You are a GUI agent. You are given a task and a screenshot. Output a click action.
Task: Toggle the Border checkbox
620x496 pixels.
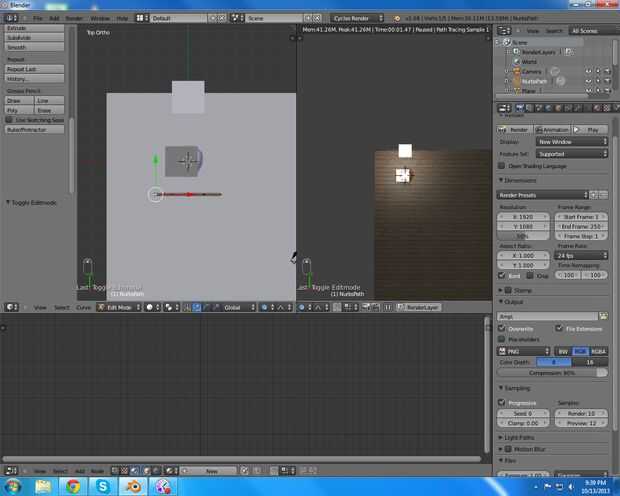pyautogui.click(x=501, y=275)
